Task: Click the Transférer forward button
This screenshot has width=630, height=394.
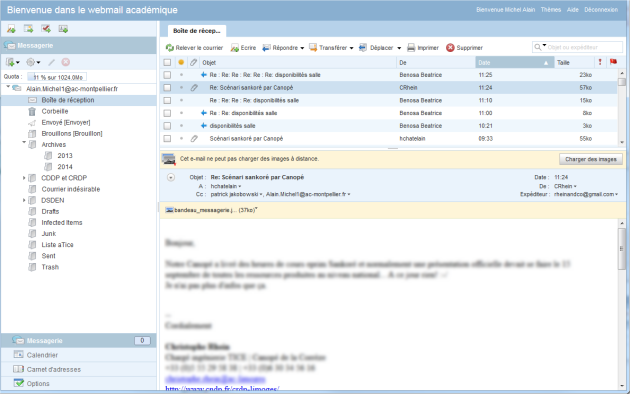Action: tap(328, 48)
